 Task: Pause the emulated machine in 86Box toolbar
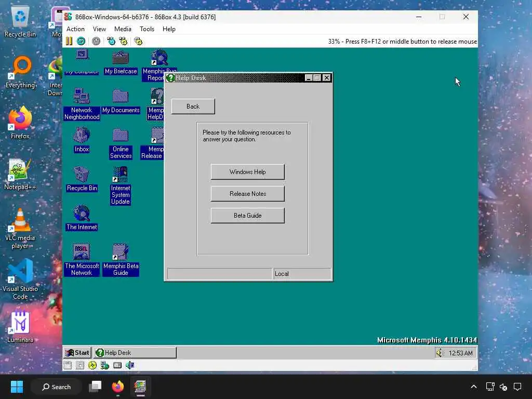click(x=69, y=42)
